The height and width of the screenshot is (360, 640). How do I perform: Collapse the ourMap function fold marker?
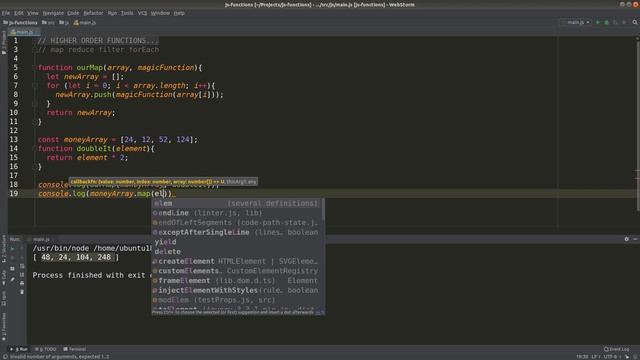click(35, 68)
